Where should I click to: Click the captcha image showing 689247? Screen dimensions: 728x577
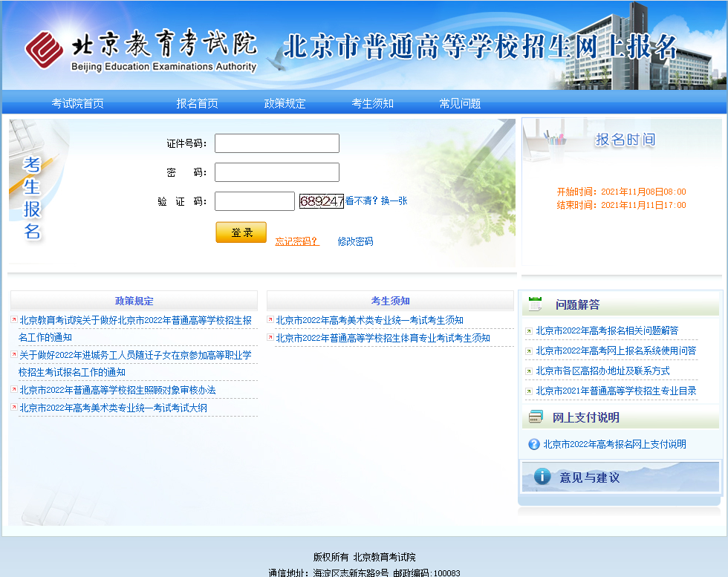(322, 201)
